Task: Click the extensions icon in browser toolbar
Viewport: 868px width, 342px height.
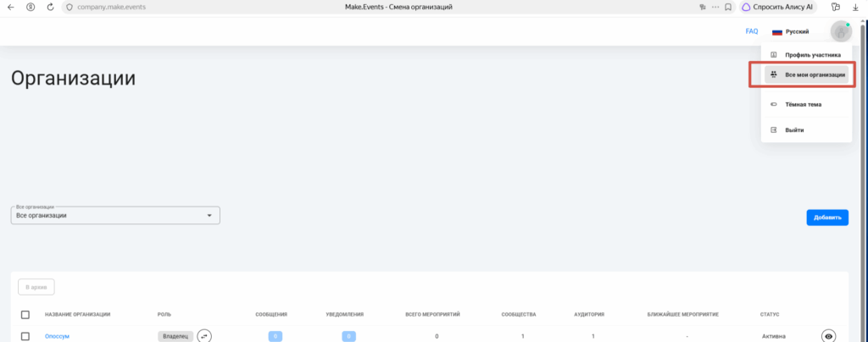Action: point(835,7)
